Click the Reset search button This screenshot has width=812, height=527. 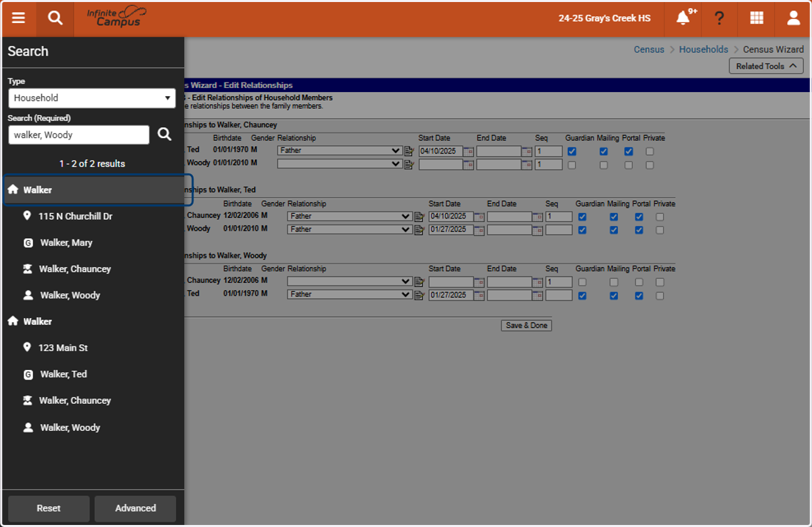coord(49,508)
